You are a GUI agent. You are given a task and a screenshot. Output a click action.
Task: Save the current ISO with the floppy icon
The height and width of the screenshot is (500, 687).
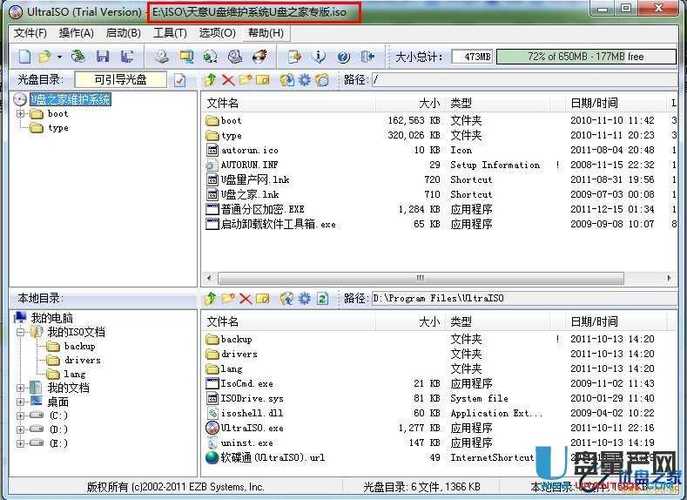point(103,57)
